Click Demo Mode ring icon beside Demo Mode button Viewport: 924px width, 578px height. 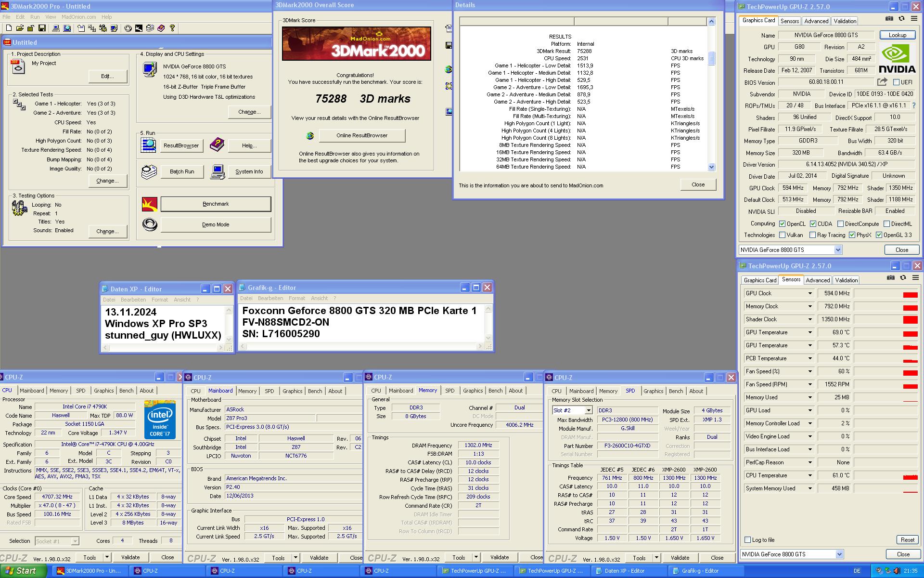pyautogui.click(x=149, y=224)
